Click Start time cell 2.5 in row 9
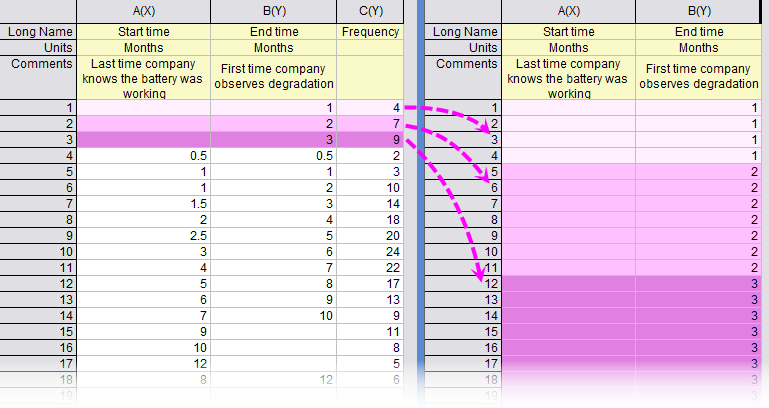The image size is (769, 408). click(143, 236)
